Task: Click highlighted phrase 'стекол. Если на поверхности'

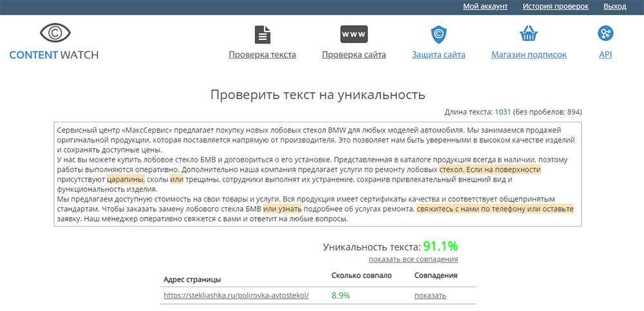Action: coord(490,170)
